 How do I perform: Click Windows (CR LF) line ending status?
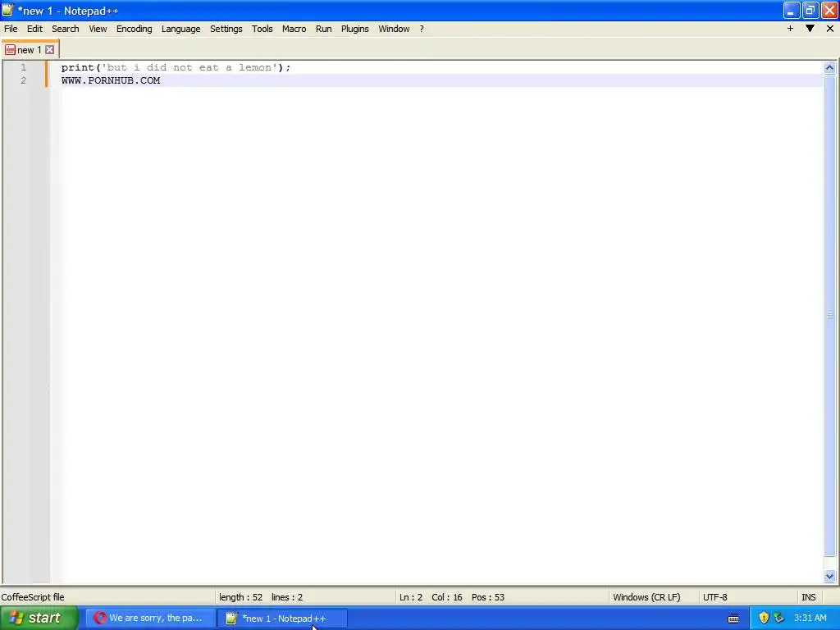646,597
